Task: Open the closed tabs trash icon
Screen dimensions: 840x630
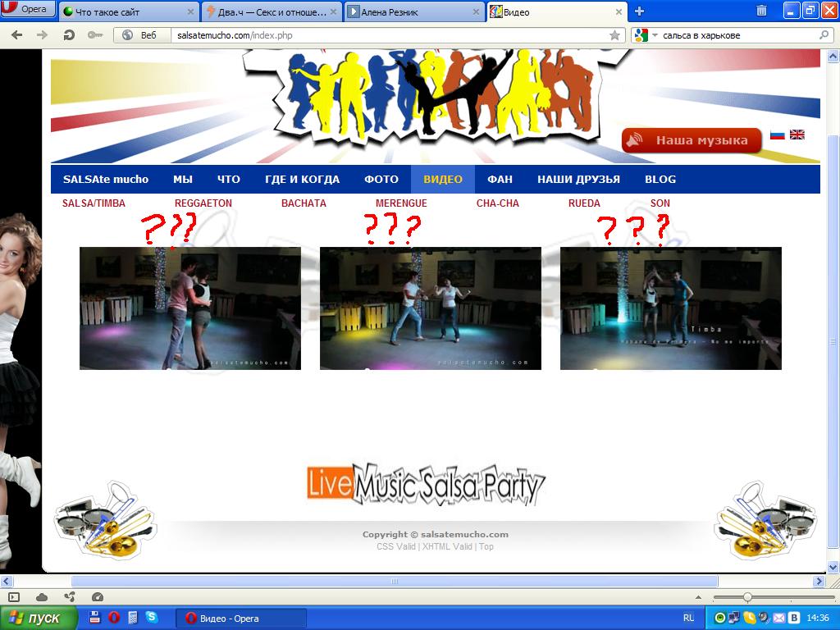Action: (761, 11)
